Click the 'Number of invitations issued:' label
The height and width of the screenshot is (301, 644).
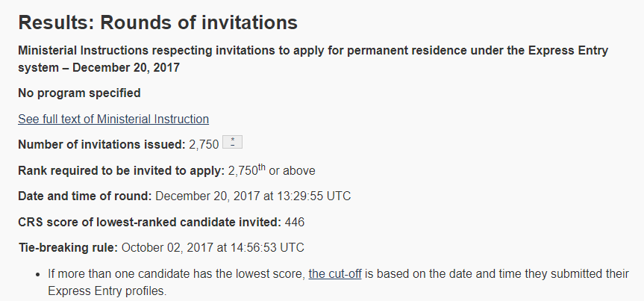(101, 145)
